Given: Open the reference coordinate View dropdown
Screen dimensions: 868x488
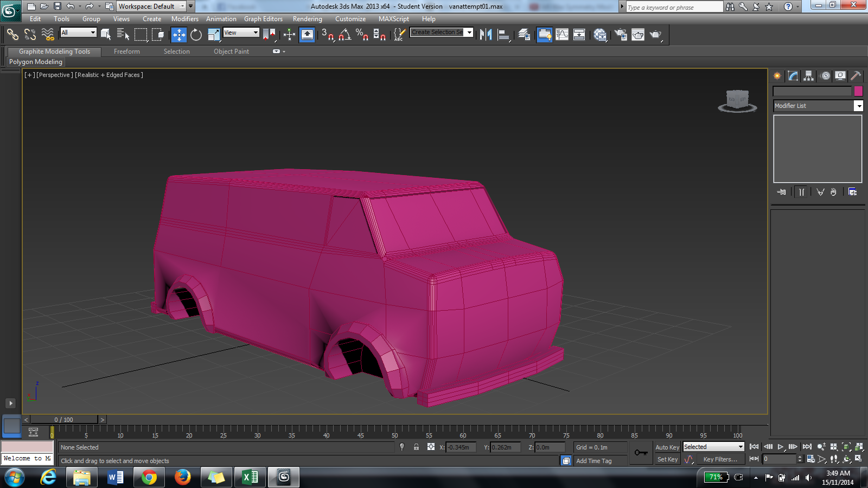Looking at the screenshot, I should (241, 33).
